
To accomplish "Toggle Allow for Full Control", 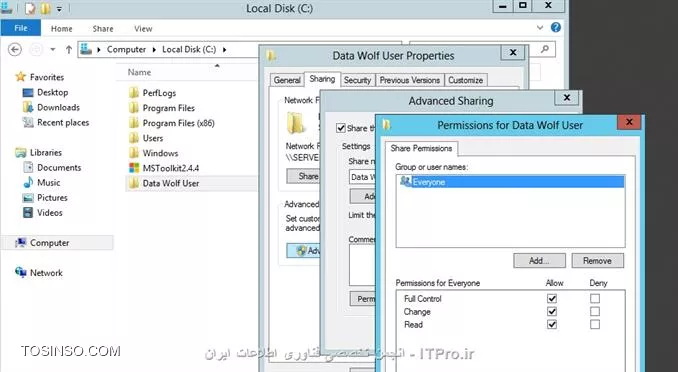I will click(552, 298).
